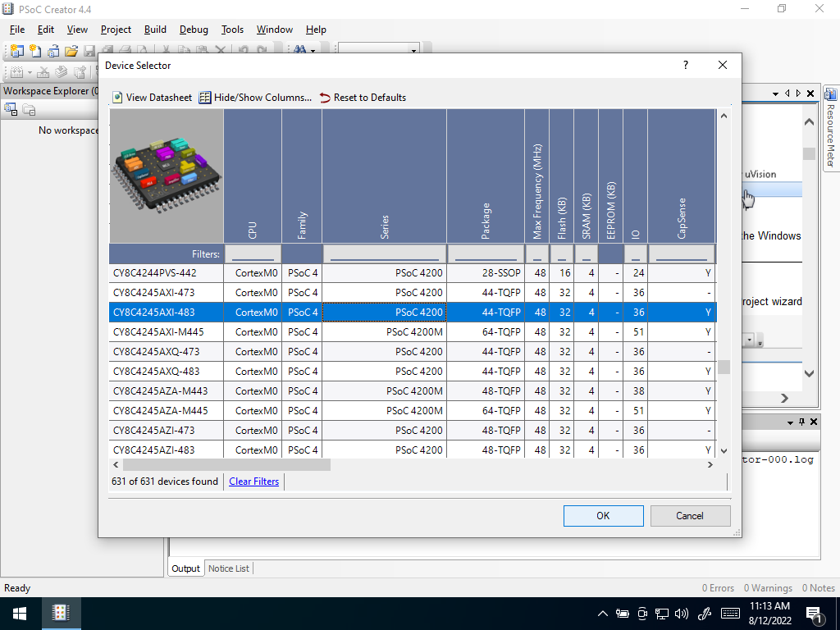Click the PSoC Creator taskbar icon
The image size is (840, 630).
[x=61, y=614]
